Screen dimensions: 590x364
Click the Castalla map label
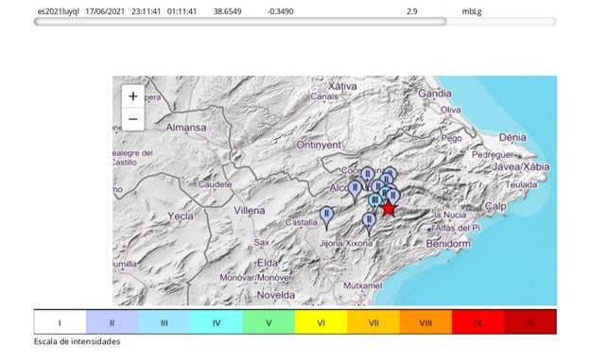(x=301, y=222)
